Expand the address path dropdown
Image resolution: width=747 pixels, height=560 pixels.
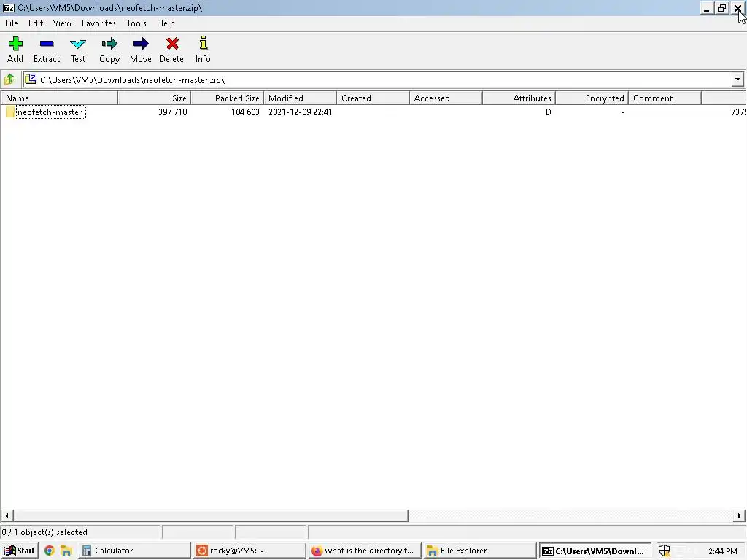pyautogui.click(x=738, y=79)
